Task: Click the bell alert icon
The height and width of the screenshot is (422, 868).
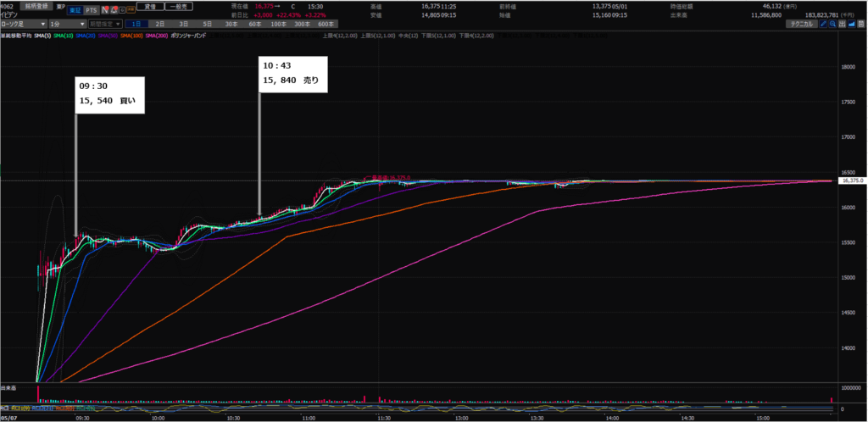Action: [x=114, y=10]
